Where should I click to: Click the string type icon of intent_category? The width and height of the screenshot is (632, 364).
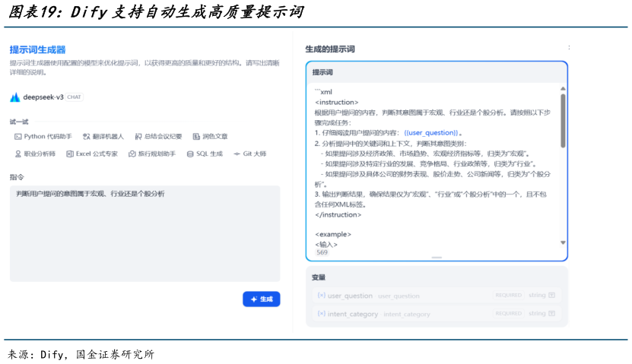(x=552, y=313)
